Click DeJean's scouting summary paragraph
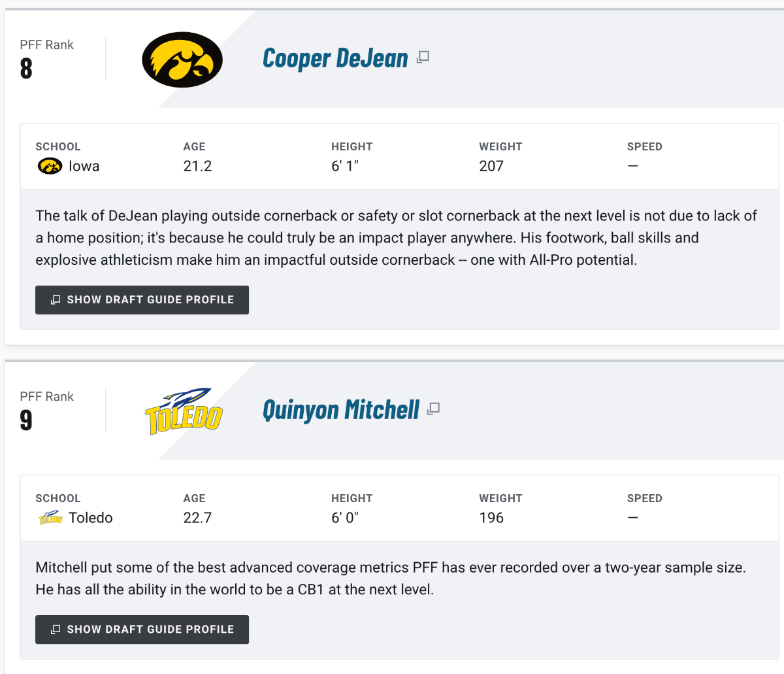This screenshot has height=674, width=784. point(392,238)
